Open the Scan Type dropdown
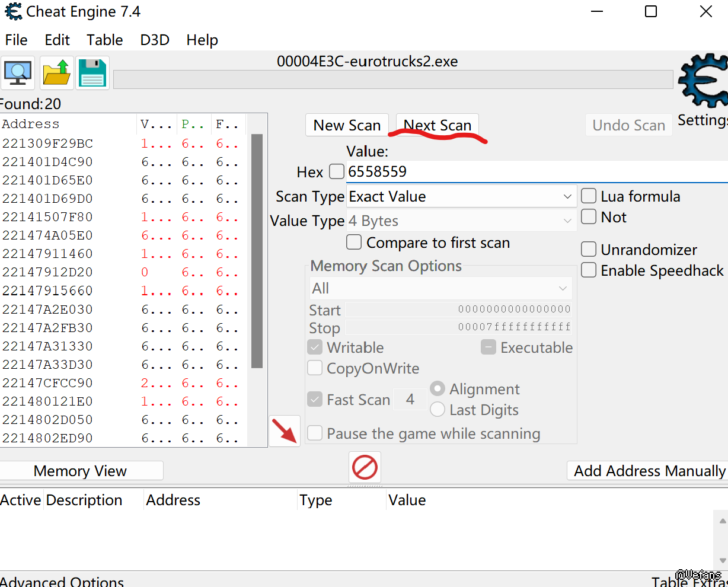The height and width of the screenshot is (587, 728). tap(461, 196)
